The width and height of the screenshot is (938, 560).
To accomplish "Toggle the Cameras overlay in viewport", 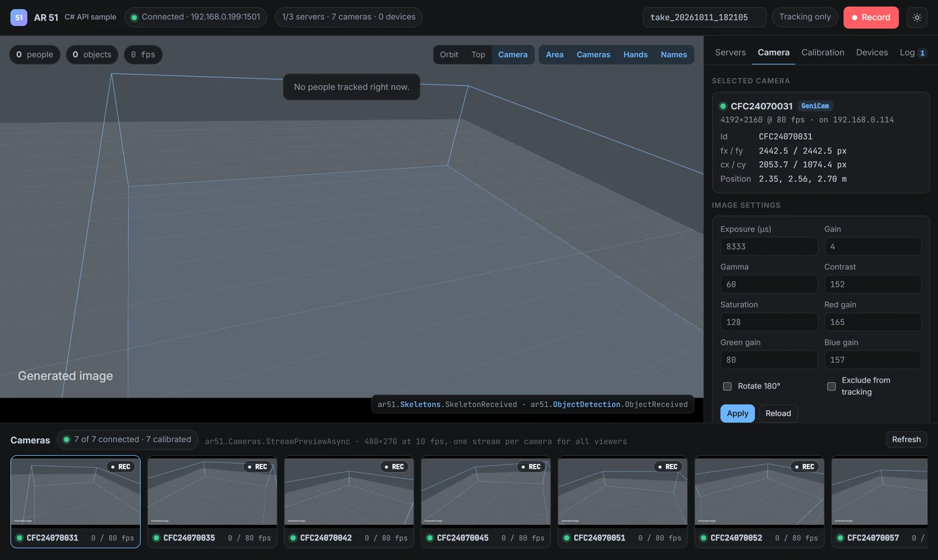I will pyautogui.click(x=593, y=54).
